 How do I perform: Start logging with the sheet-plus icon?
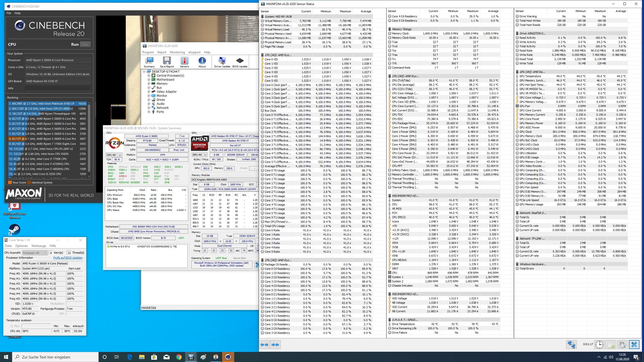coord(611,344)
